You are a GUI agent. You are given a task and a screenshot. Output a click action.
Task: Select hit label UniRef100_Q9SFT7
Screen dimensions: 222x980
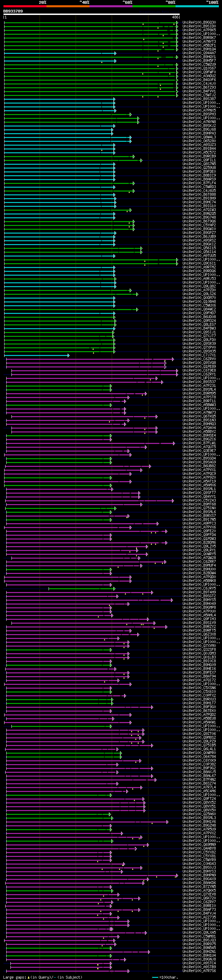[199, 493]
